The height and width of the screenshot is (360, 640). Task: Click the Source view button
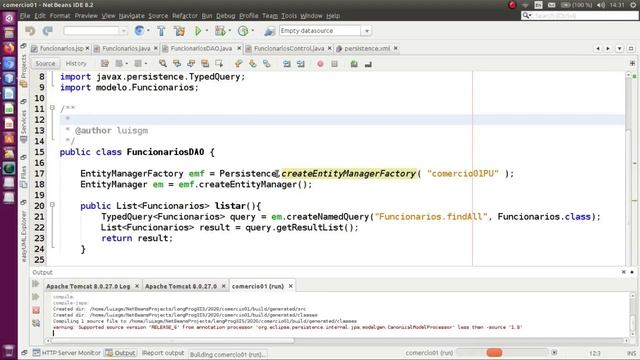[x=45, y=64]
